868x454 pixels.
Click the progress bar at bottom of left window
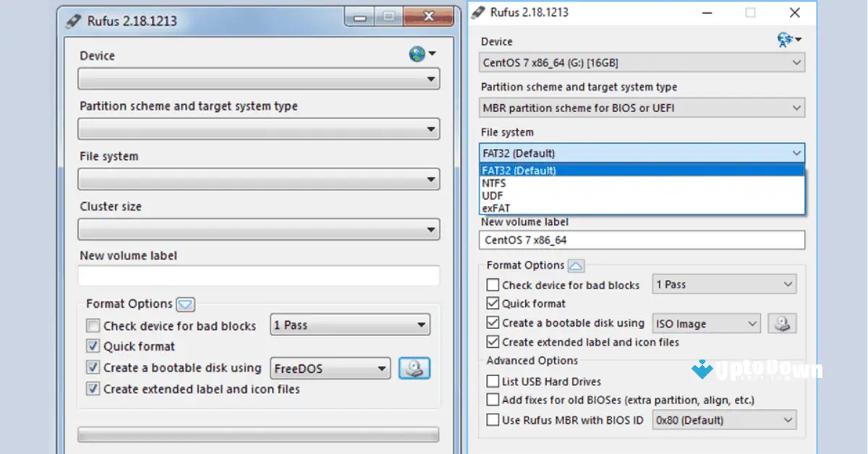click(258, 434)
